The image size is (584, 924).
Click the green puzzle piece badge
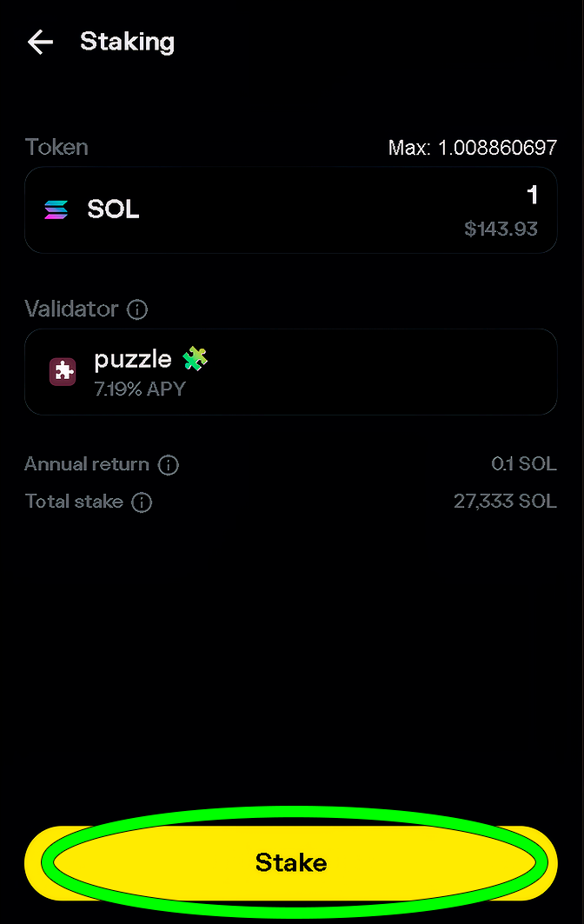[x=195, y=358]
